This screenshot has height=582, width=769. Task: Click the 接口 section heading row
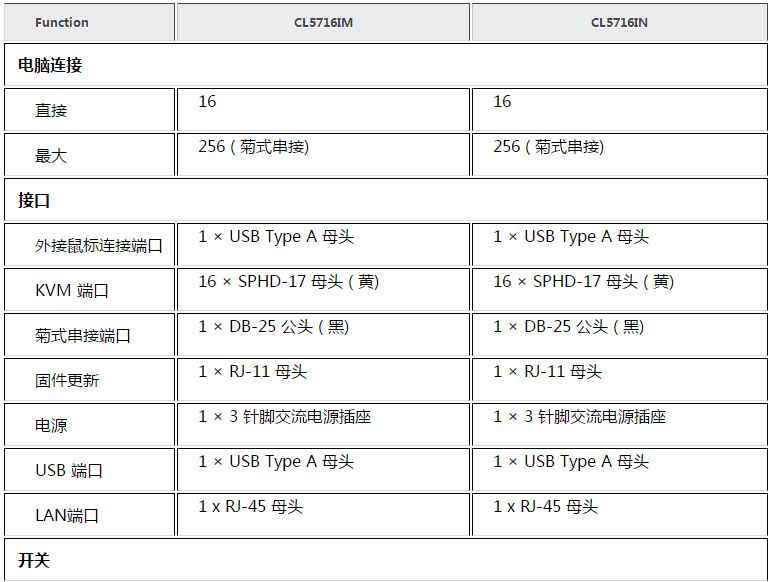(x=386, y=200)
